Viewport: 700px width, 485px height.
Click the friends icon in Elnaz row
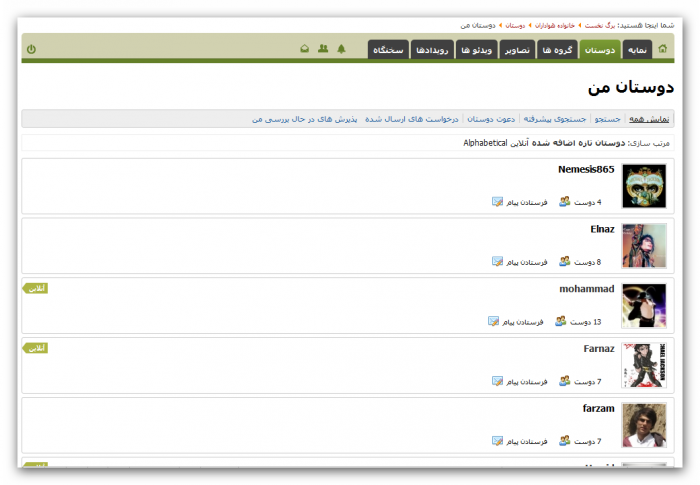point(565,261)
